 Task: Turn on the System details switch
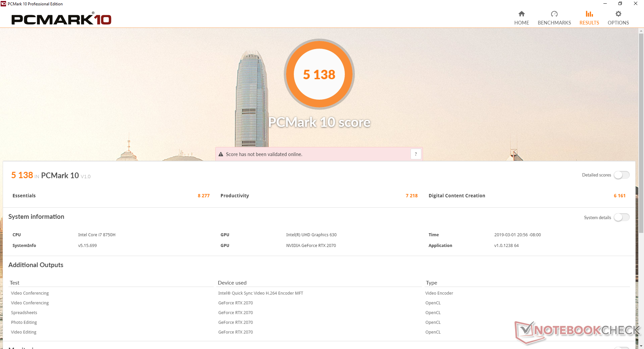(622, 217)
